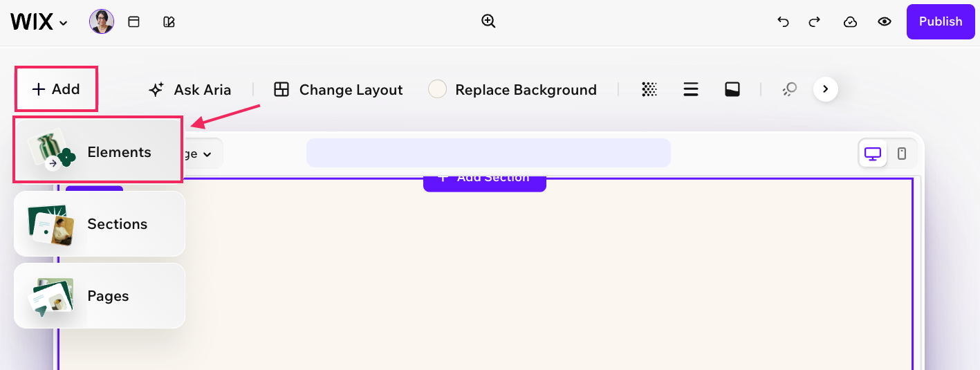Click the user profile avatar
980x370 pixels.
102,22
